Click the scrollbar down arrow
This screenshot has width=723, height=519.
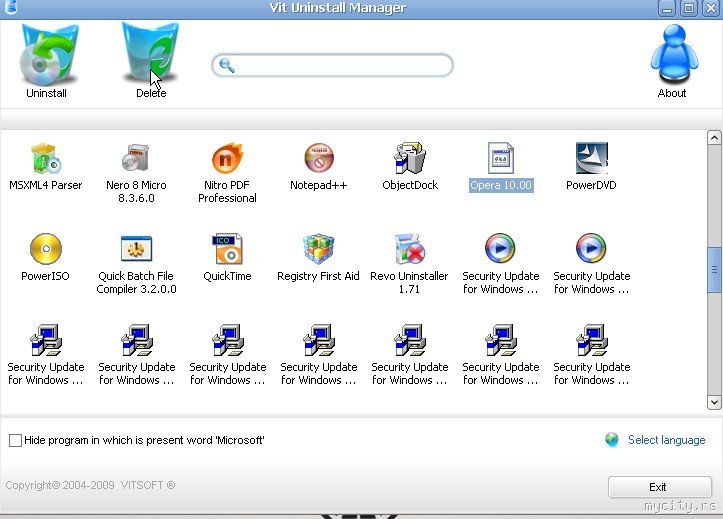tap(714, 402)
